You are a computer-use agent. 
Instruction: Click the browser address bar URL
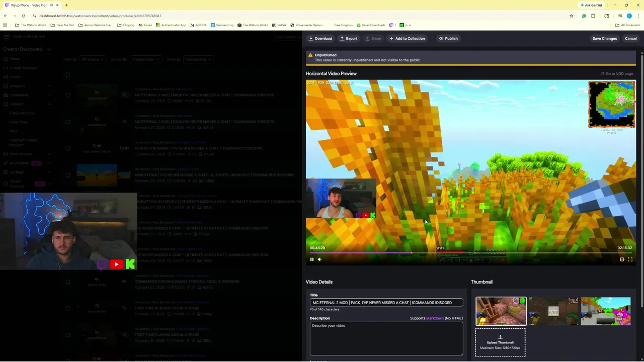[100, 16]
